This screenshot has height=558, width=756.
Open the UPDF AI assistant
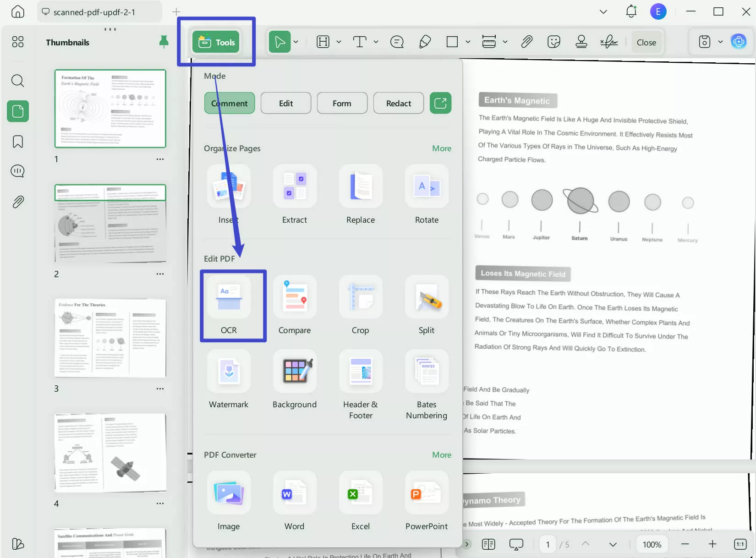tap(739, 42)
